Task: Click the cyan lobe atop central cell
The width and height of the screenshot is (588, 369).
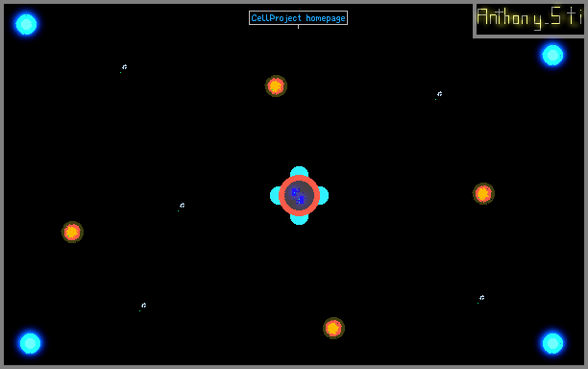Action: (299, 171)
